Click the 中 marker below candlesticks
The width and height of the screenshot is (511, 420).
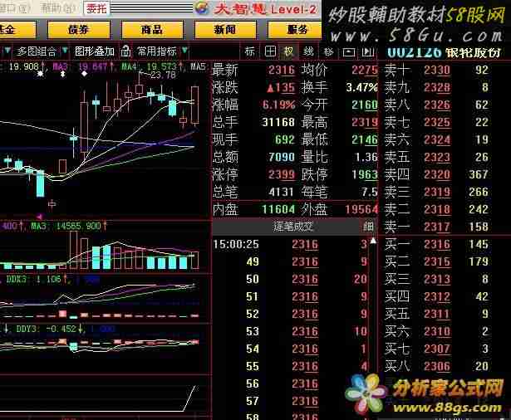[52, 204]
